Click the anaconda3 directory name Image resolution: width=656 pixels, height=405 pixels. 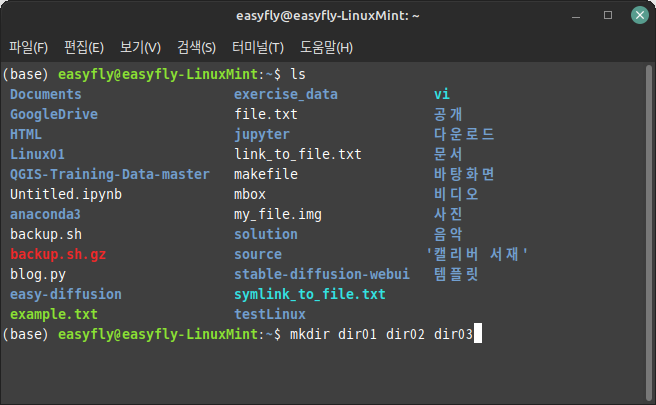point(45,214)
